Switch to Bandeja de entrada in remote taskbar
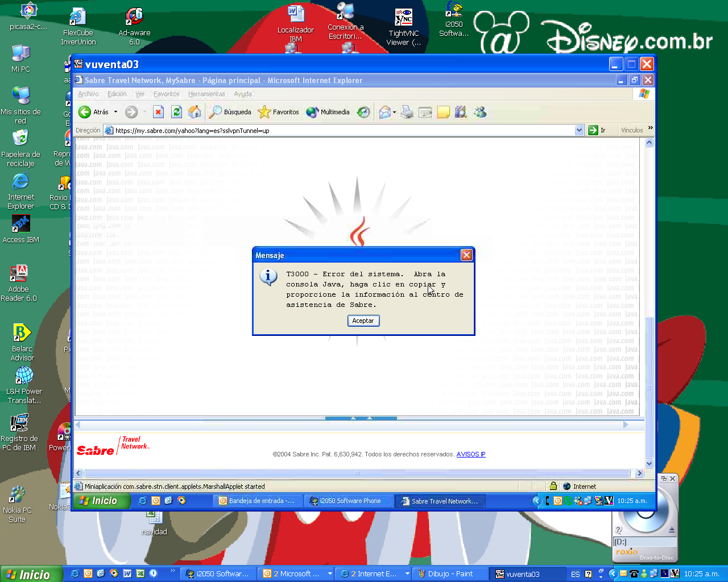728x582 pixels. (x=257, y=501)
